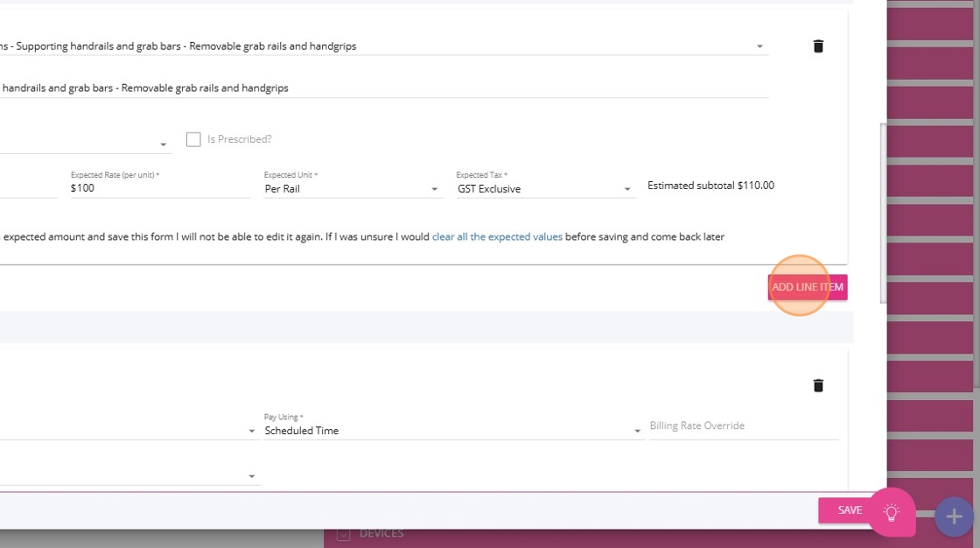Save the form with the SAVE button
The height and width of the screenshot is (548, 980).
(x=850, y=510)
